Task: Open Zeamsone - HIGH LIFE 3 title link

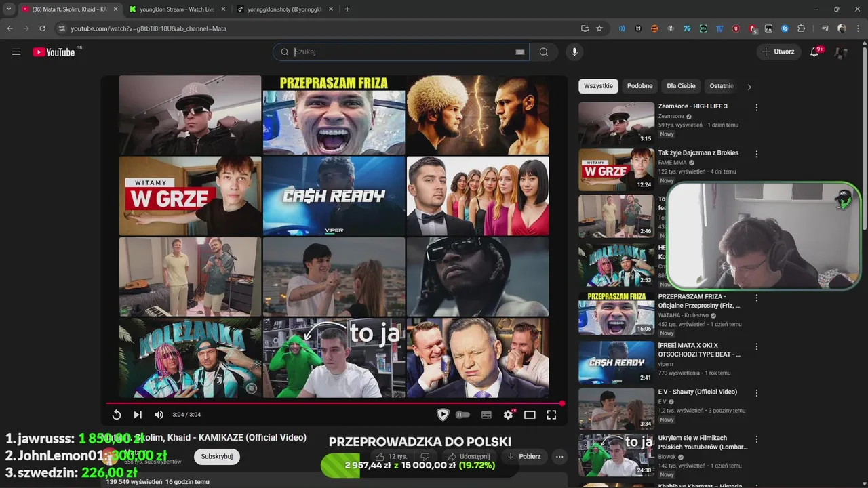Action: (x=692, y=106)
